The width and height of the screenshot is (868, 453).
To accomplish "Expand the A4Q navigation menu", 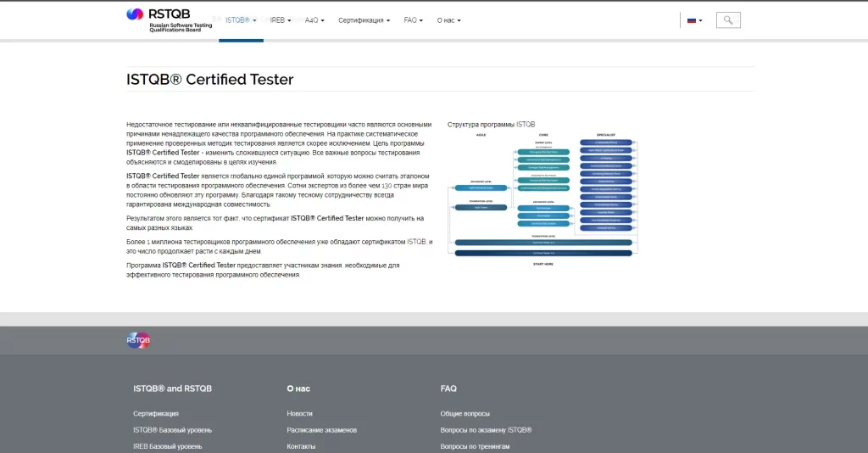I will coord(314,20).
